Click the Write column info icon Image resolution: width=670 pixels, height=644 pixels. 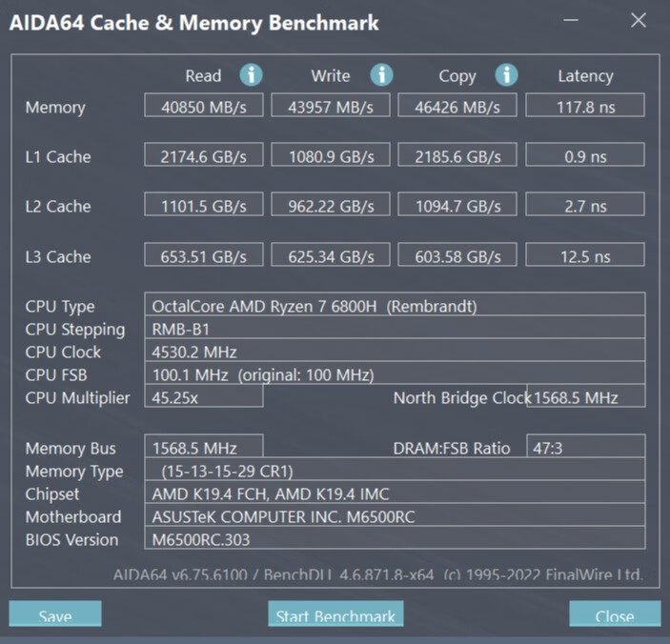tap(381, 75)
